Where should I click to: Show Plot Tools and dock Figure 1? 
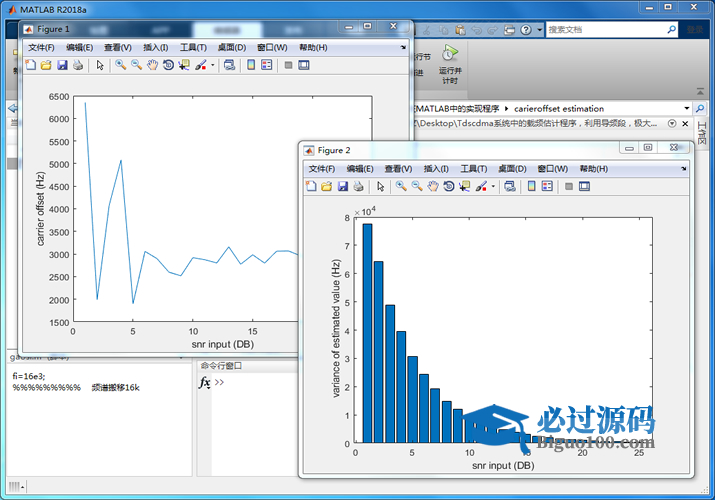[x=304, y=65]
